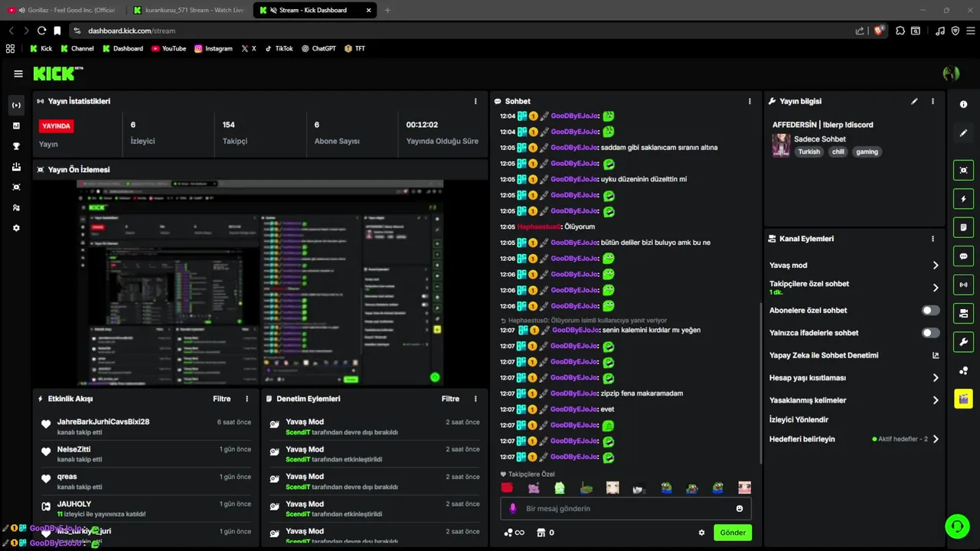Screen dimensions: 980x551
Task: Toggle the broadcast signal icon in the right sidebar
Action: click(963, 285)
